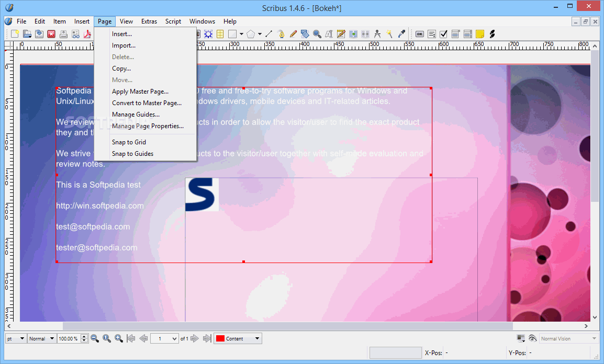Insert a PDF Text Field
This screenshot has height=364, width=604.
pyautogui.click(x=432, y=34)
